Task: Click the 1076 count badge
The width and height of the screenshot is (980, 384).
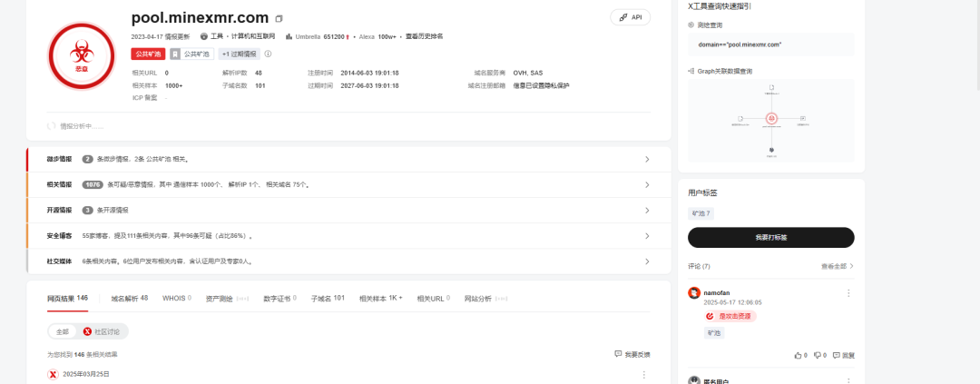Action: pyautogui.click(x=93, y=185)
